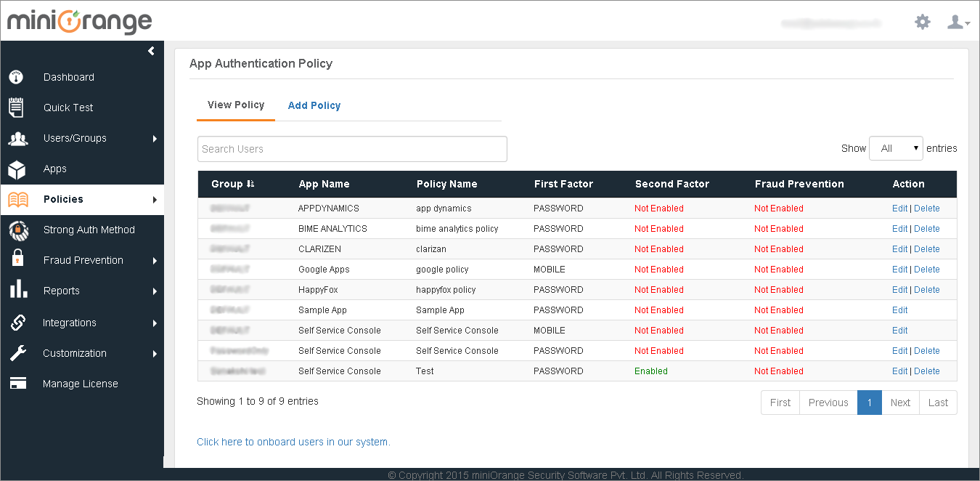The width and height of the screenshot is (980, 481).
Task: Sort by App Name column header
Action: pos(324,185)
